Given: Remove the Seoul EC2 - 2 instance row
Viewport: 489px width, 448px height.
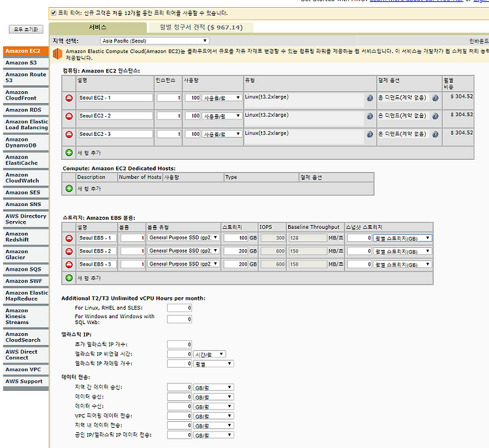Looking at the screenshot, I should [69, 116].
